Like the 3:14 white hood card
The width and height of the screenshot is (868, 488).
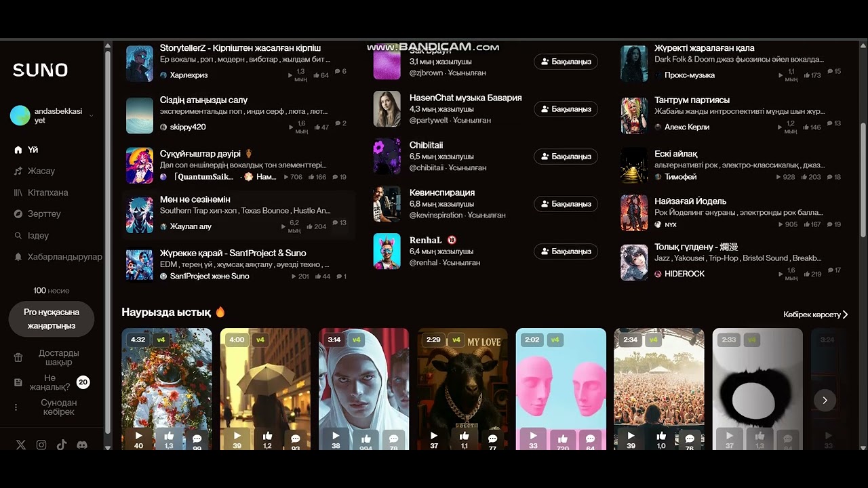366,439
